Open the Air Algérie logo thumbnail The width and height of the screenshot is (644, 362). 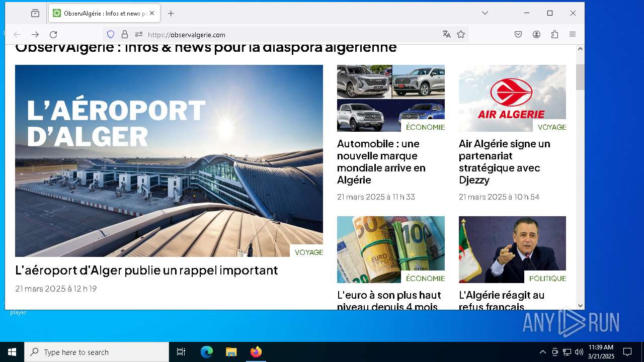tap(512, 98)
